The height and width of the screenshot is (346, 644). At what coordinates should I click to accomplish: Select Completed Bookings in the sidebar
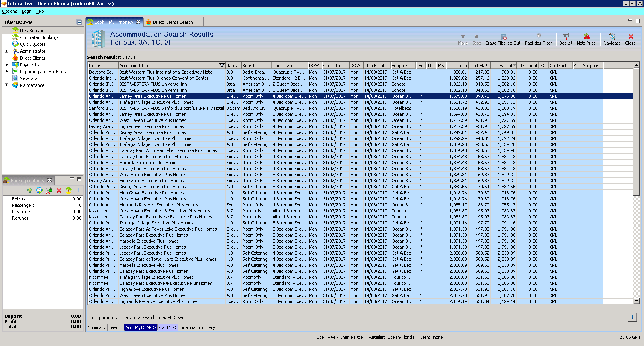pos(39,37)
